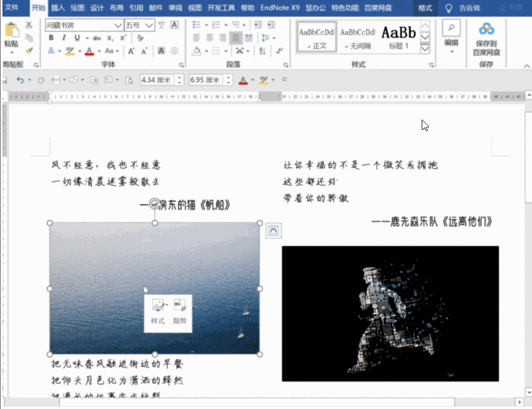Click the running figure picture

pos(390,314)
